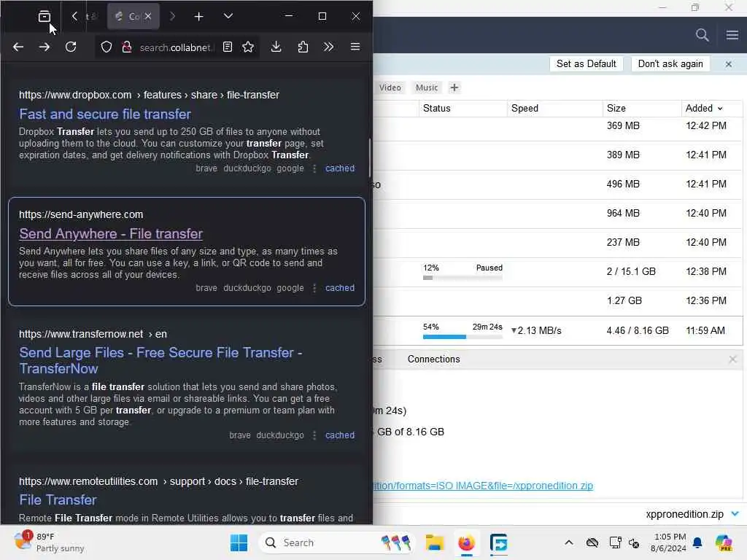
Task: Open Firefox downloads panel
Action: point(276,47)
